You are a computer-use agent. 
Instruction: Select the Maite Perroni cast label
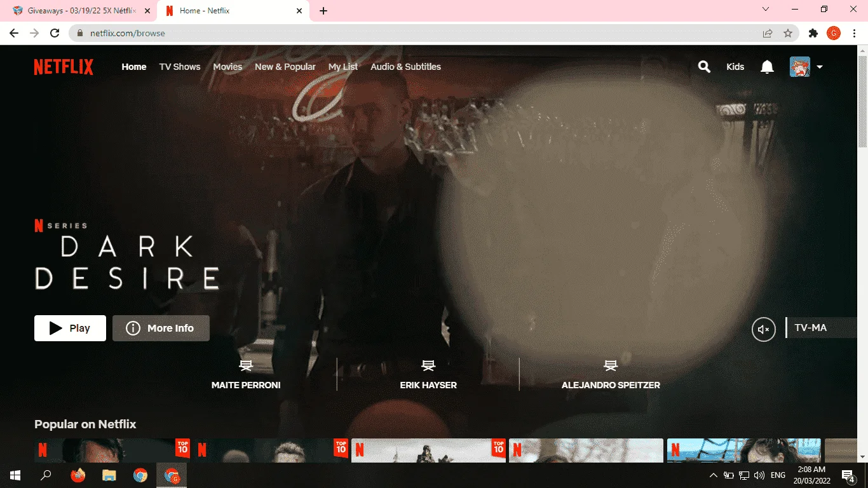[246, 385]
